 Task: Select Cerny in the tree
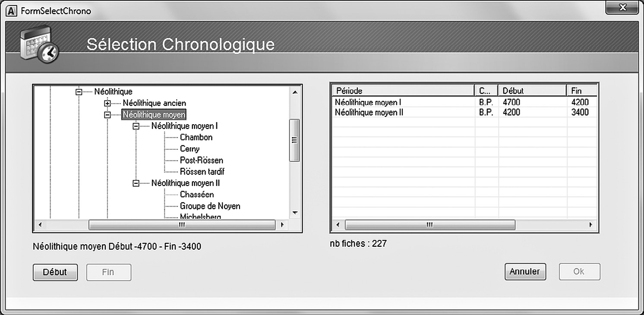(x=190, y=149)
